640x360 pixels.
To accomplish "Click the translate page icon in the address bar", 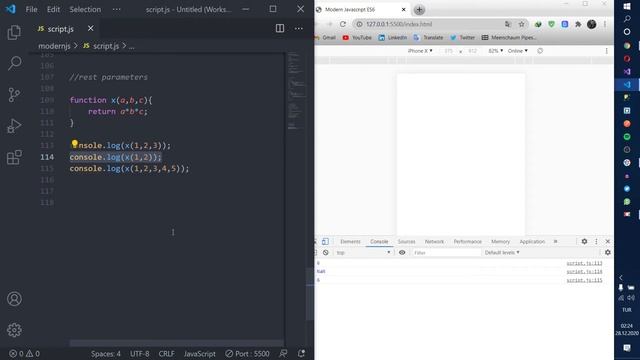I will click(508, 24).
